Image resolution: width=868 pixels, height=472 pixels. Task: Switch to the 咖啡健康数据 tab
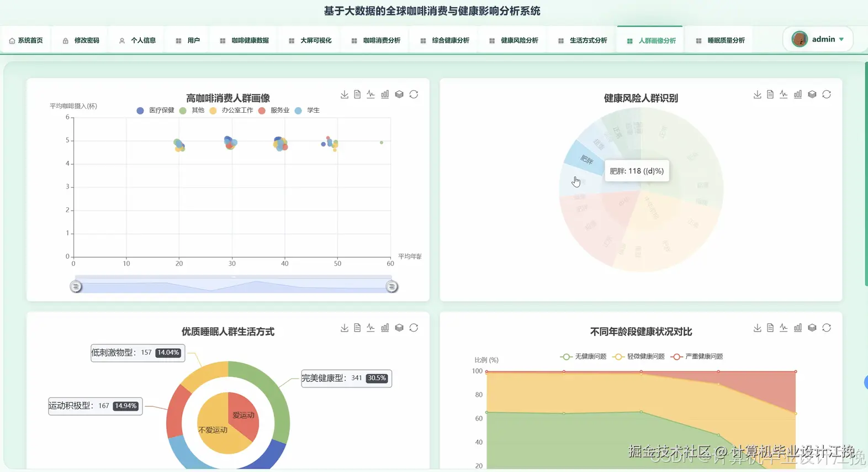(244, 40)
